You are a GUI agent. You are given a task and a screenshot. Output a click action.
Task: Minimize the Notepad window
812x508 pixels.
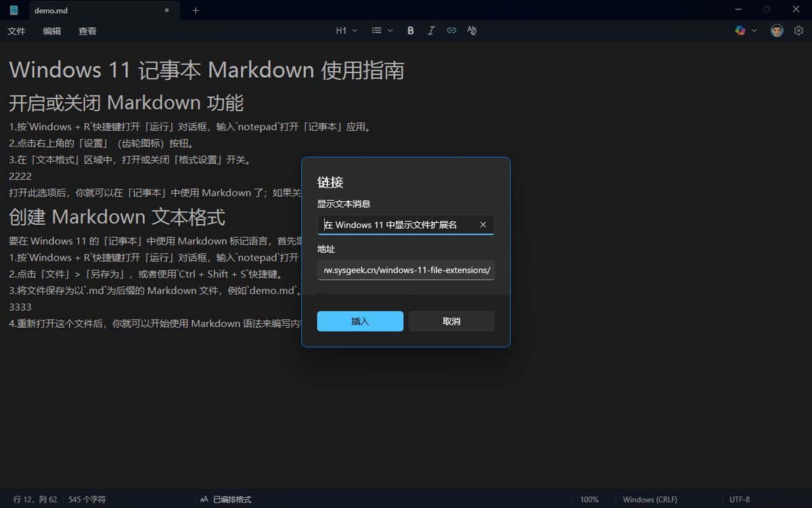coord(739,9)
